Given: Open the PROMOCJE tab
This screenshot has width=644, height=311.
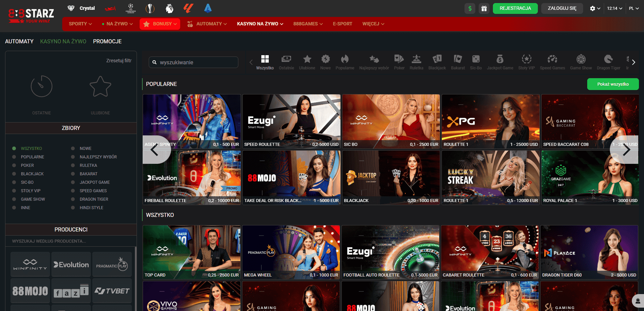Looking at the screenshot, I should [107, 41].
